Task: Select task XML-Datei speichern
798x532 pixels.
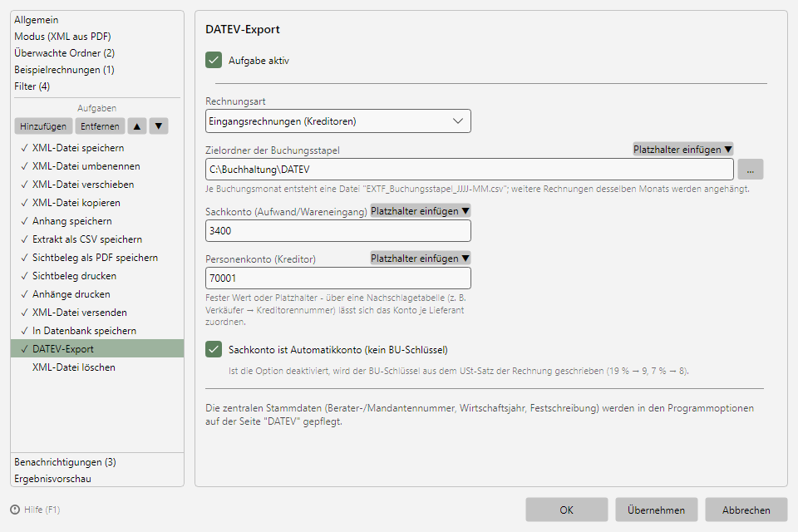Action: [97, 148]
